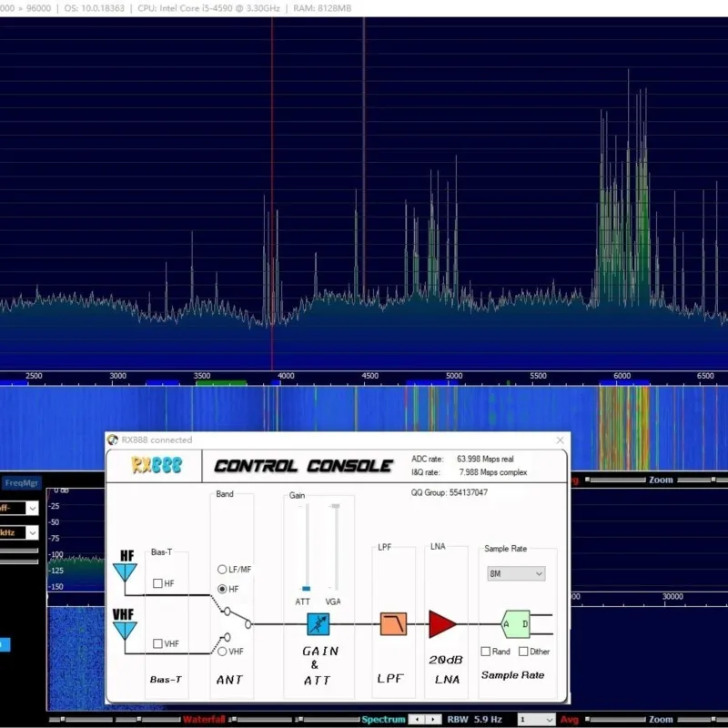Enable the HF Bias-T checkbox
The width and height of the screenshot is (728, 728).
coord(157,583)
